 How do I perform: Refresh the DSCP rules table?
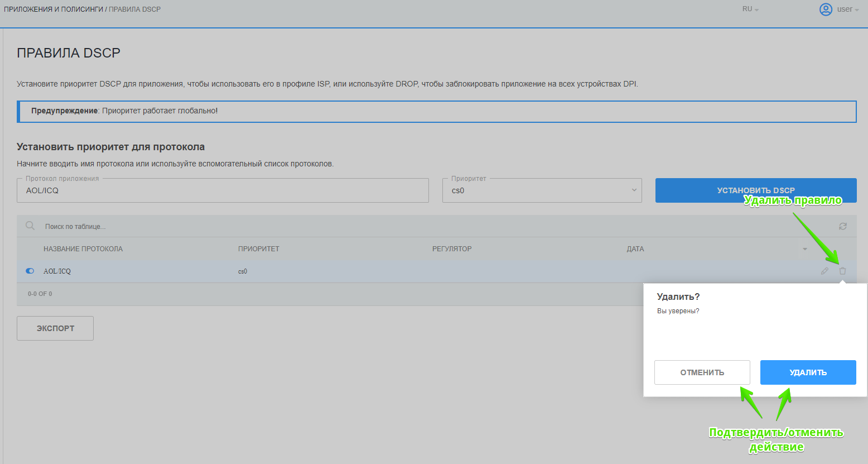(842, 226)
